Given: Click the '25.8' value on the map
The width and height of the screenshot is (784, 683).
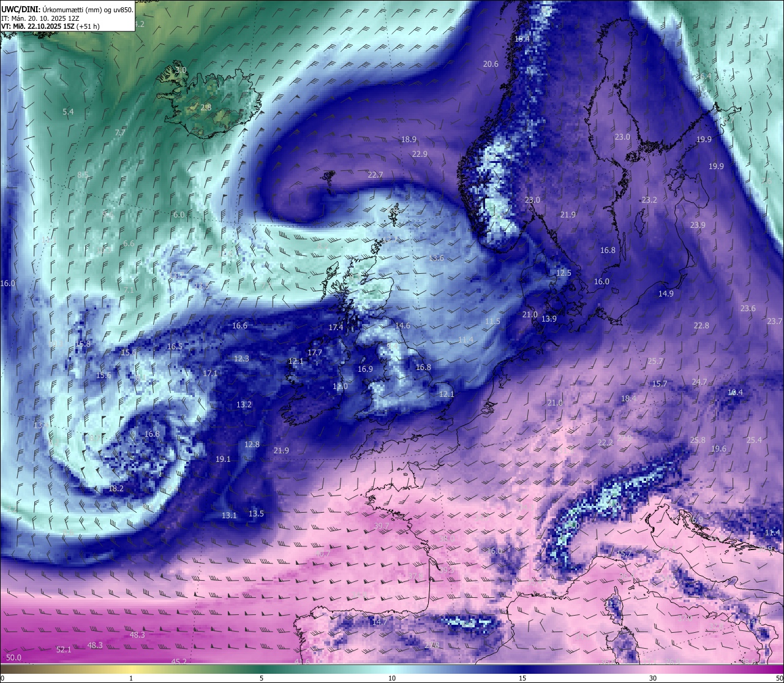Looking at the screenshot, I should [x=698, y=440].
